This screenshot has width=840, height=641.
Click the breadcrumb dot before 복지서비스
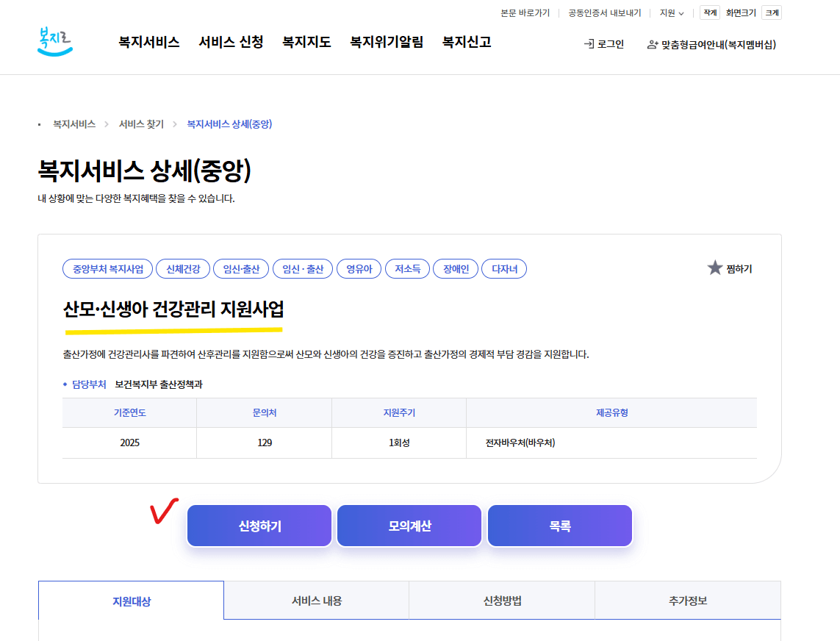(39, 124)
